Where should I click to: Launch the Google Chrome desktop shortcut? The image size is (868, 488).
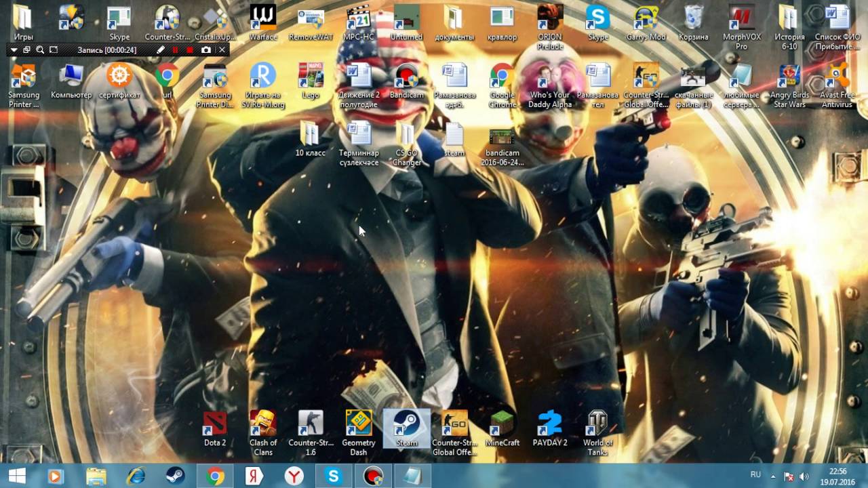502,85
